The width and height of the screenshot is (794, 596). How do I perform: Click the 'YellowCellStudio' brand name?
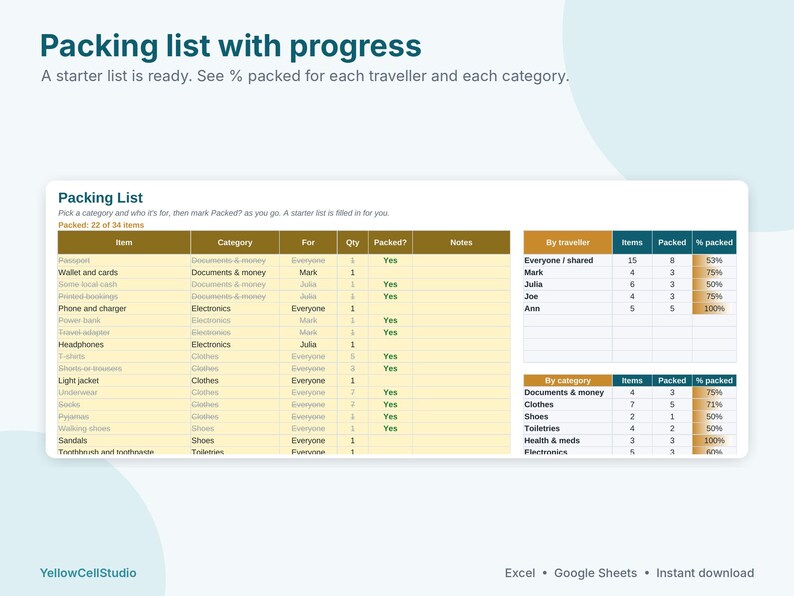88,573
